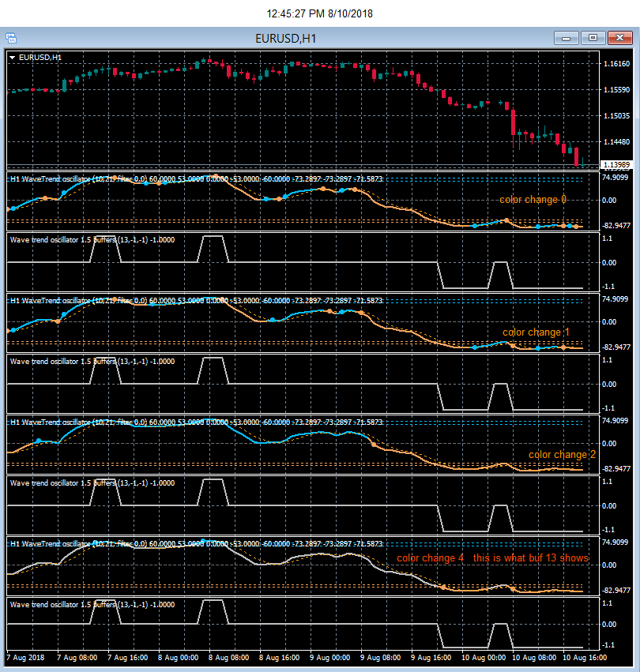Expand the triangle beside EURUSD,H1 chart label
The height and width of the screenshot is (672, 640).
point(13,58)
